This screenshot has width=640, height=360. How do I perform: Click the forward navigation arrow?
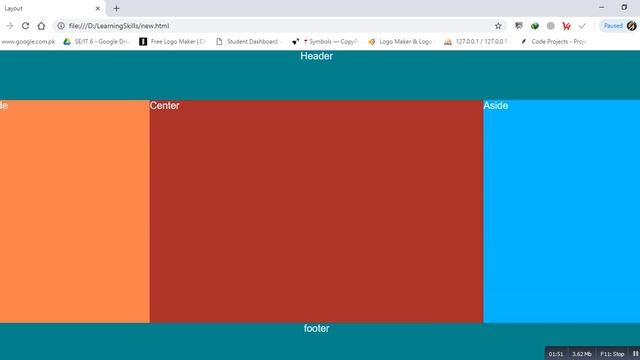(9, 26)
